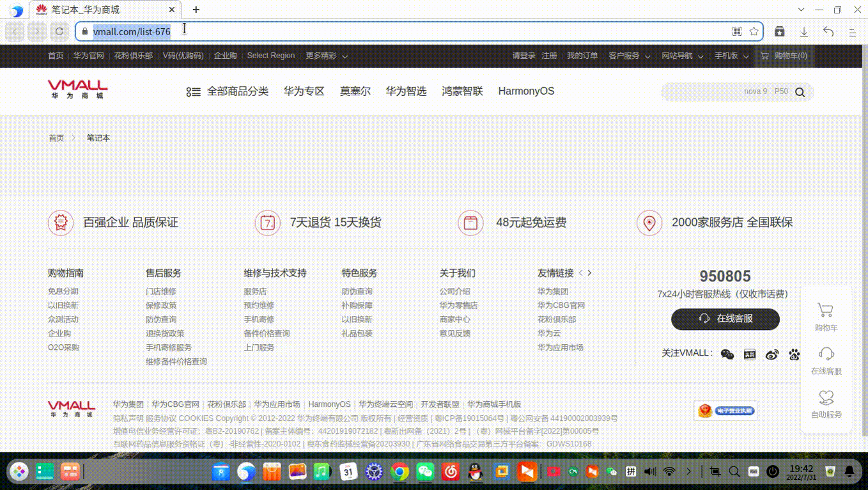Click the search magnifier icon on VMALL
Screen dimensions: 868x490
pyautogui.click(x=800, y=91)
